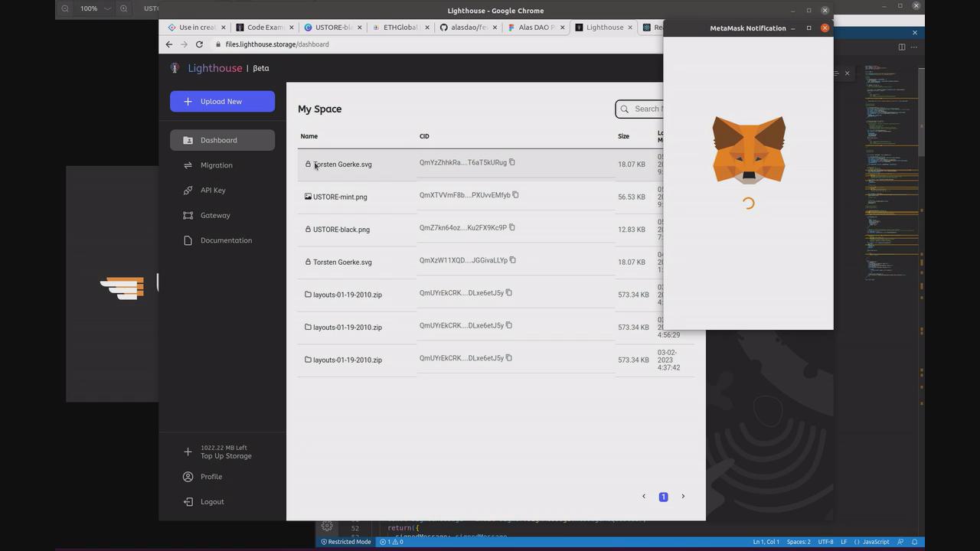Click the zoom in magnifier icon

pos(123,8)
